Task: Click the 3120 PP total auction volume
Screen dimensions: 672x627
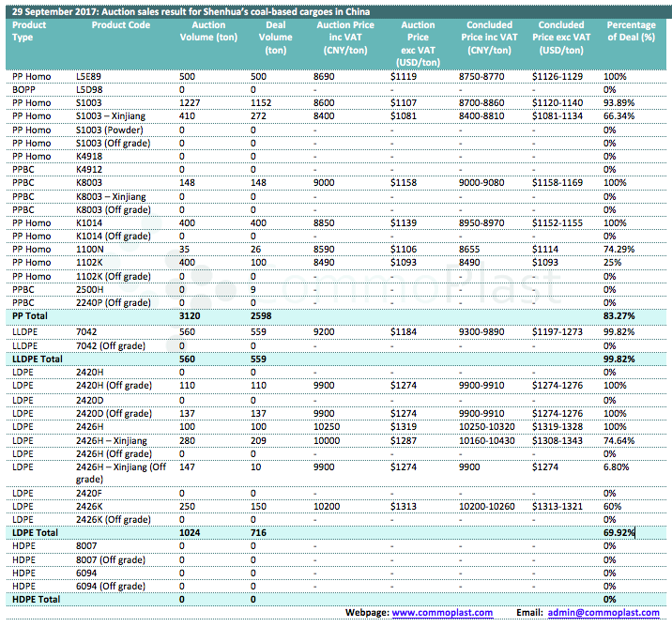Action: coord(190,318)
